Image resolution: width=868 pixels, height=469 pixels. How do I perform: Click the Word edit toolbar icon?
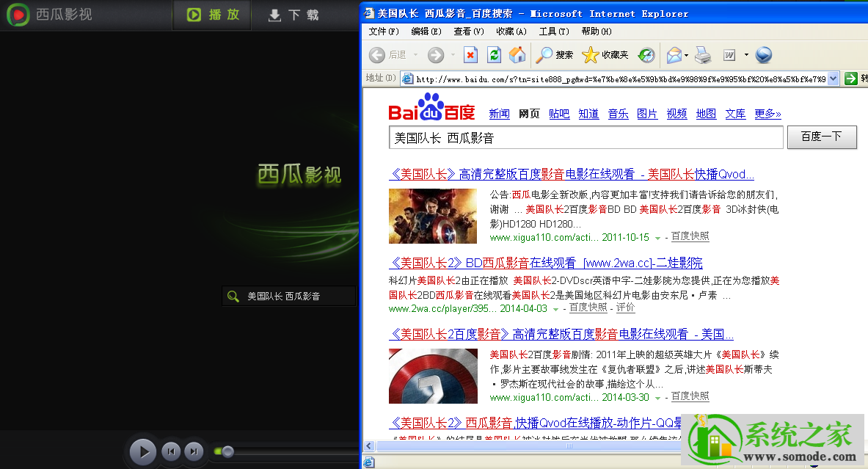729,55
